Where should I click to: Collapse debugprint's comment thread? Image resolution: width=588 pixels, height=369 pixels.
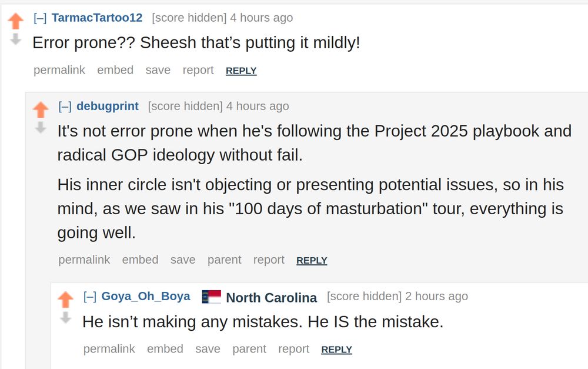(65, 106)
